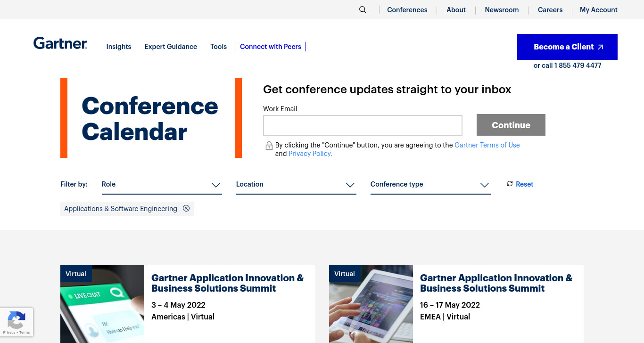Focus the Work Email input field
644x343 pixels.
(363, 125)
